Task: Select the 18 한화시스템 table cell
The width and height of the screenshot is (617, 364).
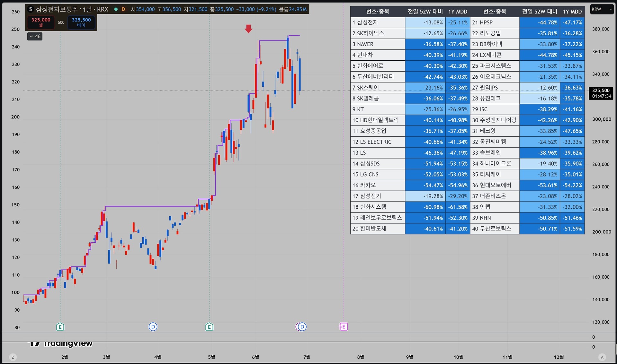Action: click(x=378, y=207)
